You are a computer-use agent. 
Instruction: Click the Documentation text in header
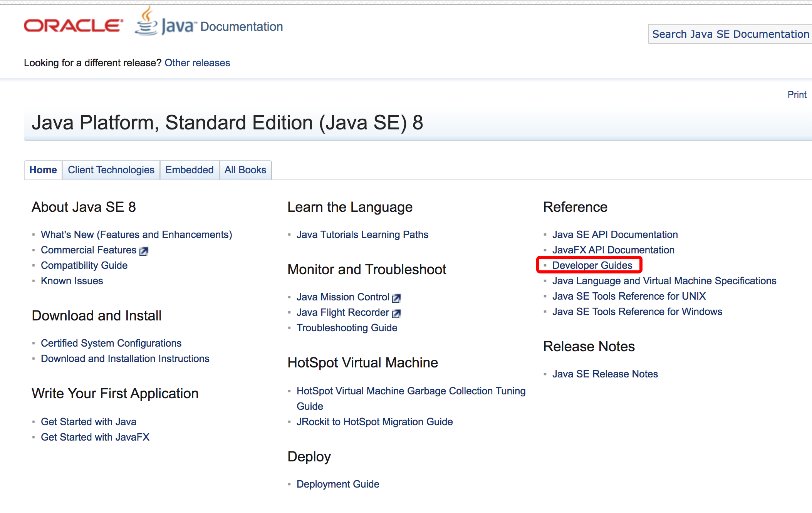click(x=242, y=27)
